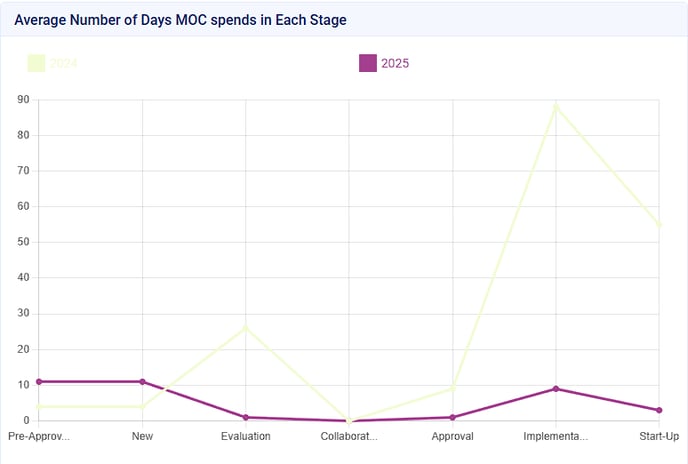
Task: Click the chart title heading text
Action: point(180,20)
